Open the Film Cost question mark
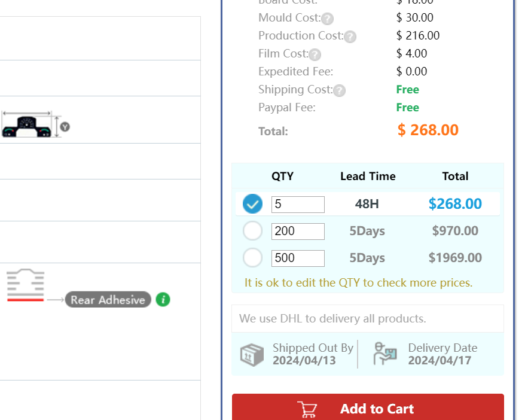The width and height of the screenshot is (531, 420). pos(315,54)
